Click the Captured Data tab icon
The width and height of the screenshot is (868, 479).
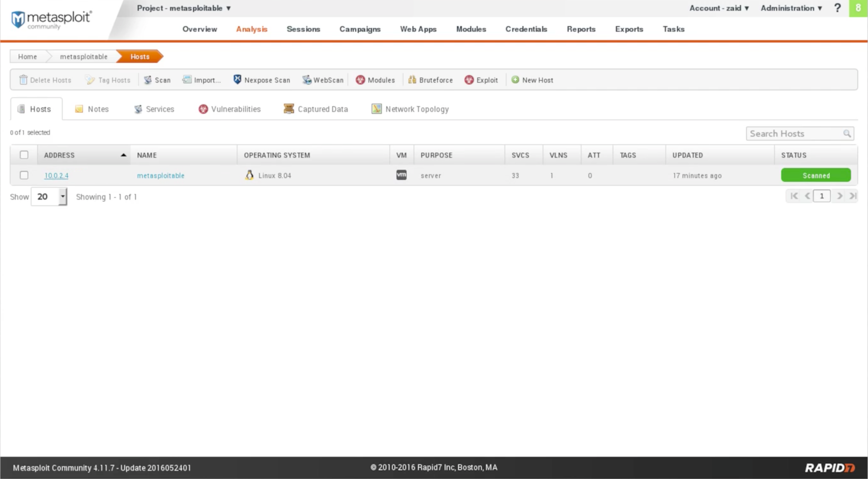289,109
